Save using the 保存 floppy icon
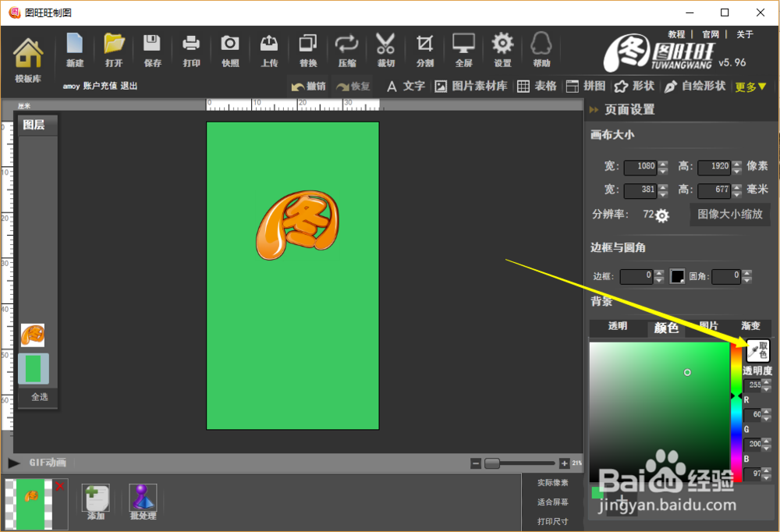Image resolution: width=780 pixels, height=532 pixels. pos(152,50)
